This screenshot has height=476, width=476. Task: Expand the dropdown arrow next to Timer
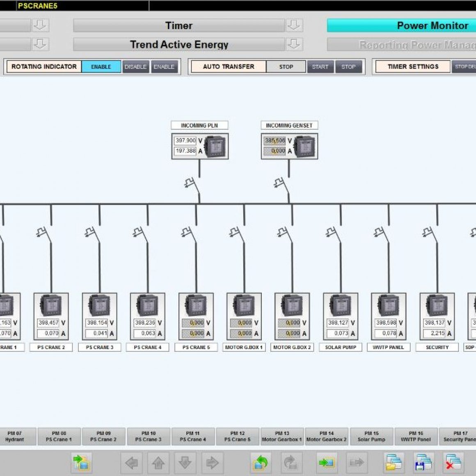coord(294,25)
